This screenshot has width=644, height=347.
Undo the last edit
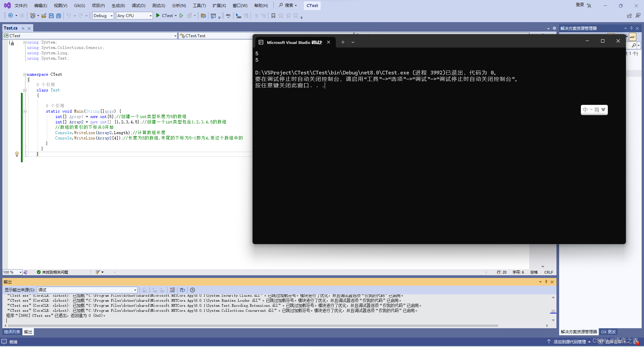(69, 15)
